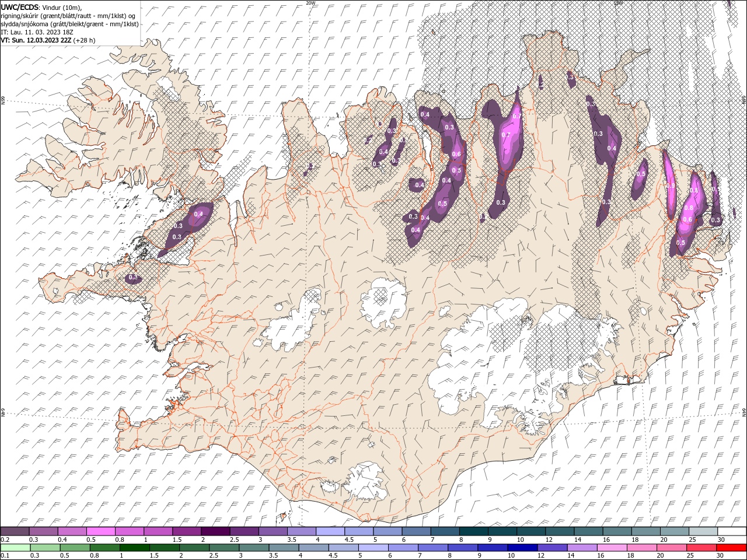Select top legend swatch between 0.3 and 0.4
Image resolution: width=747 pixels, height=560 pixels.
(44, 531)
